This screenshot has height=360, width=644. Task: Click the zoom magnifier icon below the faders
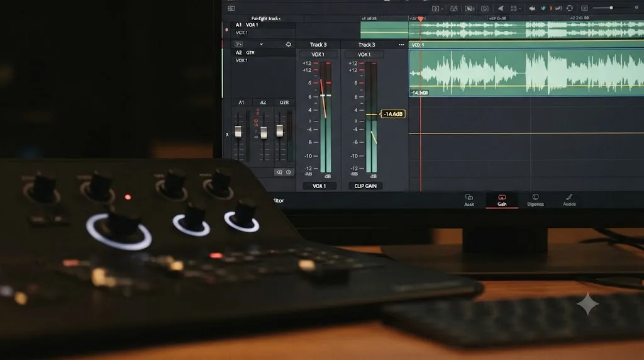coord(280,172)
